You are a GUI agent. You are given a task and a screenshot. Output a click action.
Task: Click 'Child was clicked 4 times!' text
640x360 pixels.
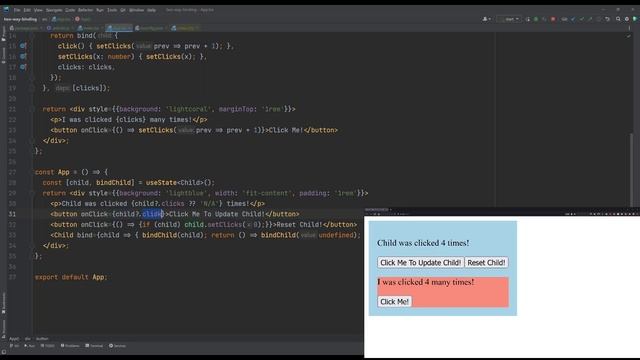click(x=423, y=243)
